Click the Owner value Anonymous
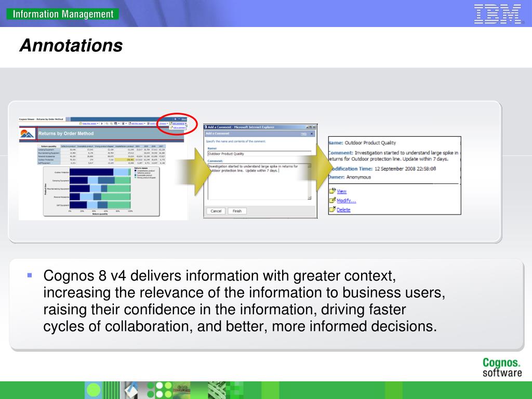 click(x=358, y=177)
